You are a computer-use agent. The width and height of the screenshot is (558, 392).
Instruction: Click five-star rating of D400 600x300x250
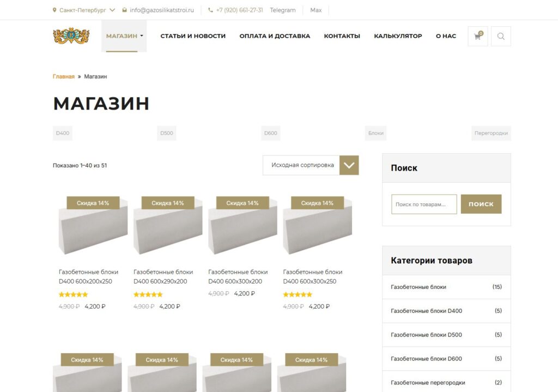(297, 294)
